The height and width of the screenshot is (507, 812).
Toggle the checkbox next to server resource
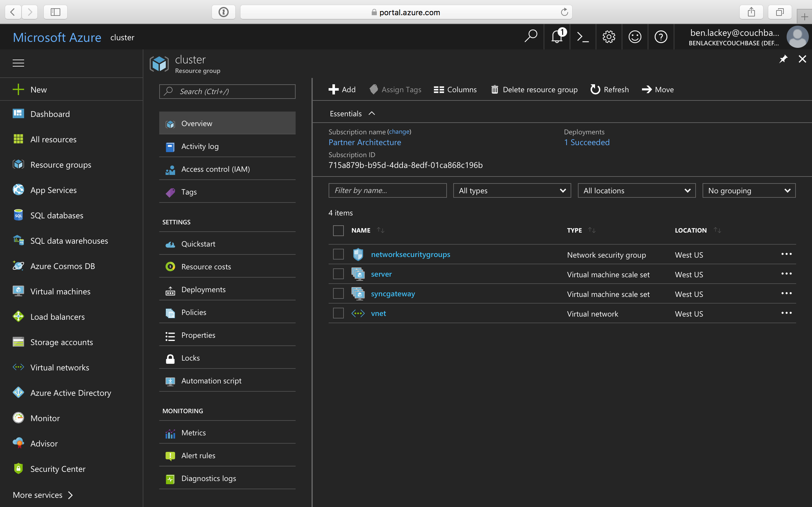pyautogui.click(x=338, y=273)
